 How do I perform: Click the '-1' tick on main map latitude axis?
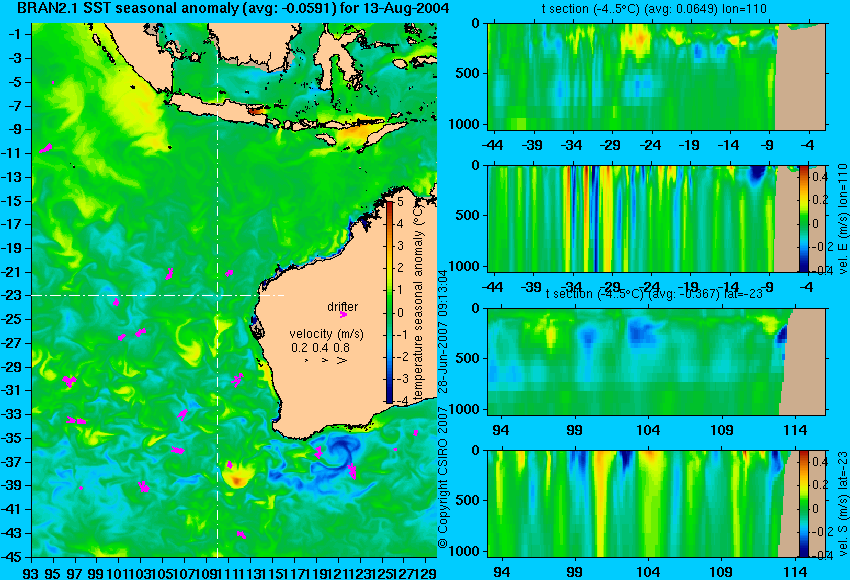(x=15, y=34)
